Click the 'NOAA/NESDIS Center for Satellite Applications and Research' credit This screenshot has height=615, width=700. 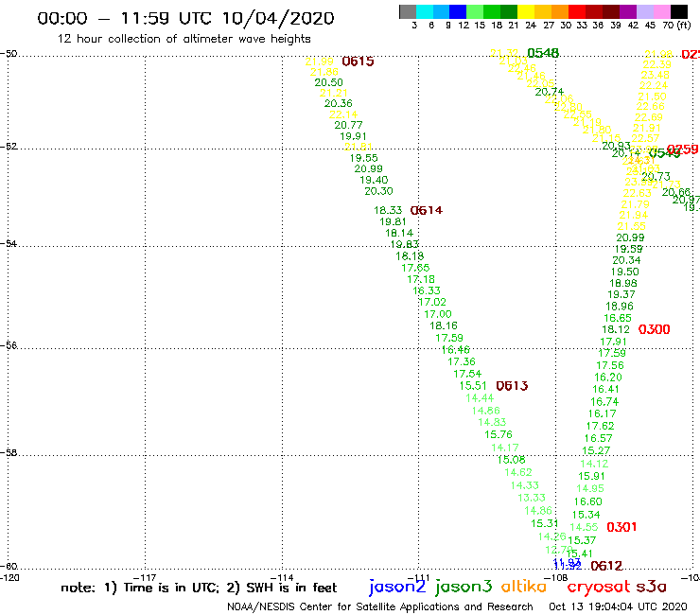point(380,607)
